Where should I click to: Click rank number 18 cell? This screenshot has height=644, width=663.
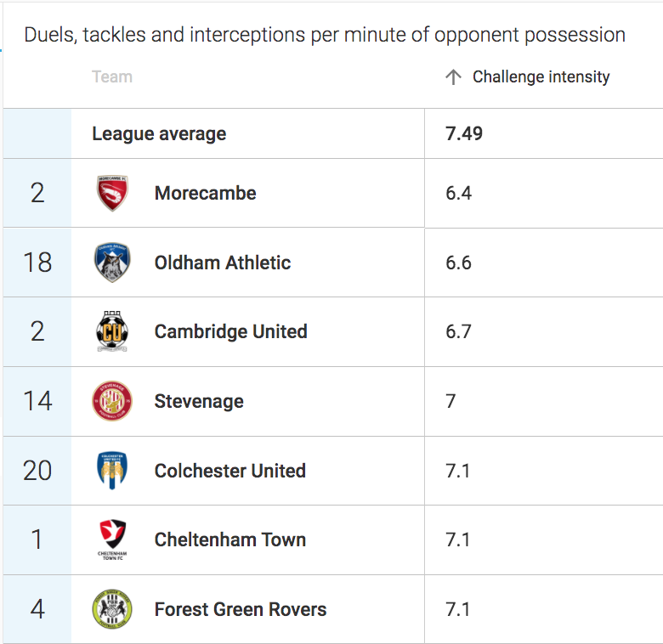(37, 263)
